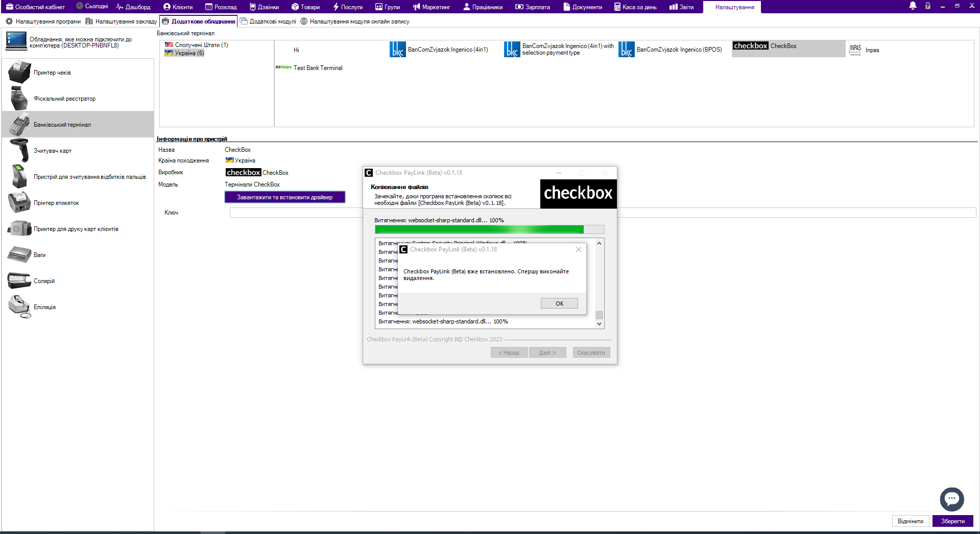
Task: Click the checkbox logo in installer header
Action: (578, 193)
